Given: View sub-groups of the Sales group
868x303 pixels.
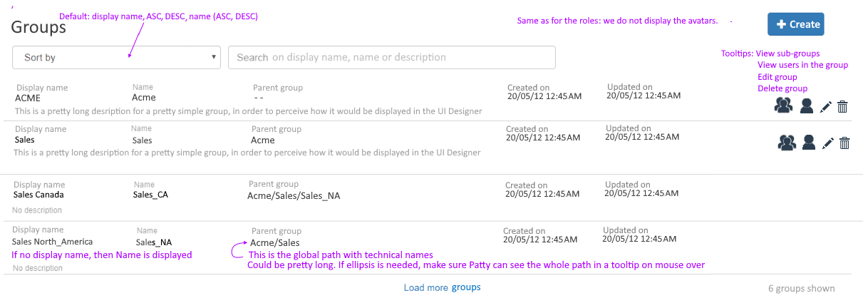Looking at the screenshot, I should tap(786, 143).
